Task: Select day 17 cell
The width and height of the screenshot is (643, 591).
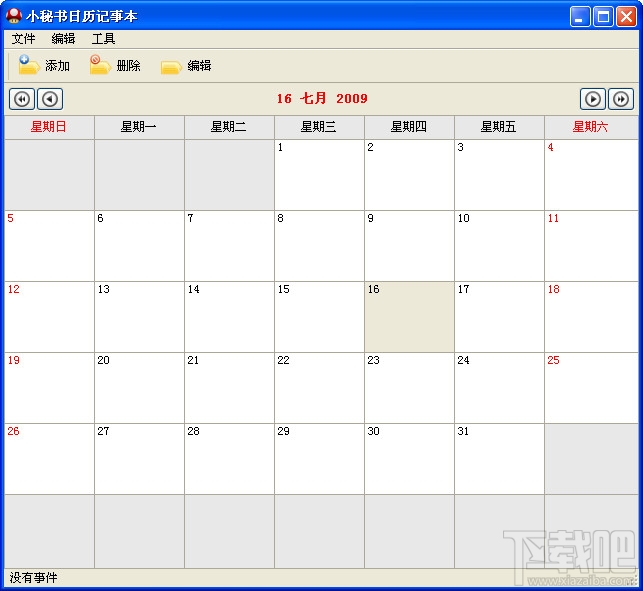Action: (499, 317)
